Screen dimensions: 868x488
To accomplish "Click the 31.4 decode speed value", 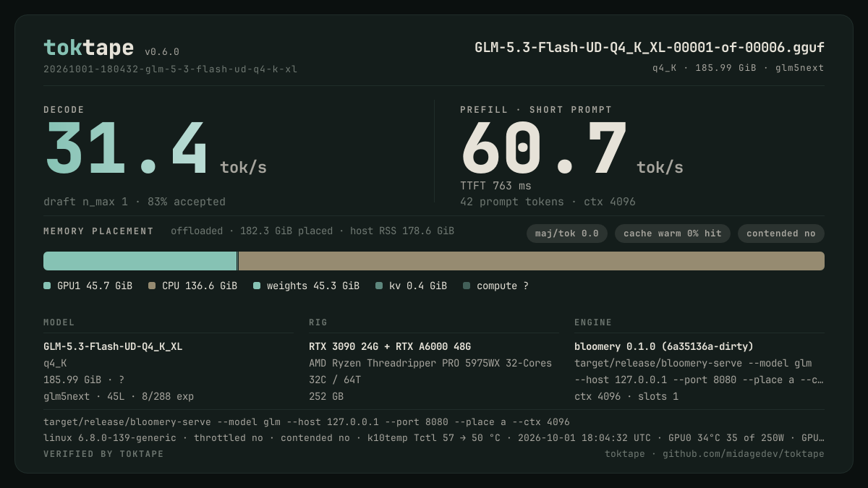I will tap(127, 149).
